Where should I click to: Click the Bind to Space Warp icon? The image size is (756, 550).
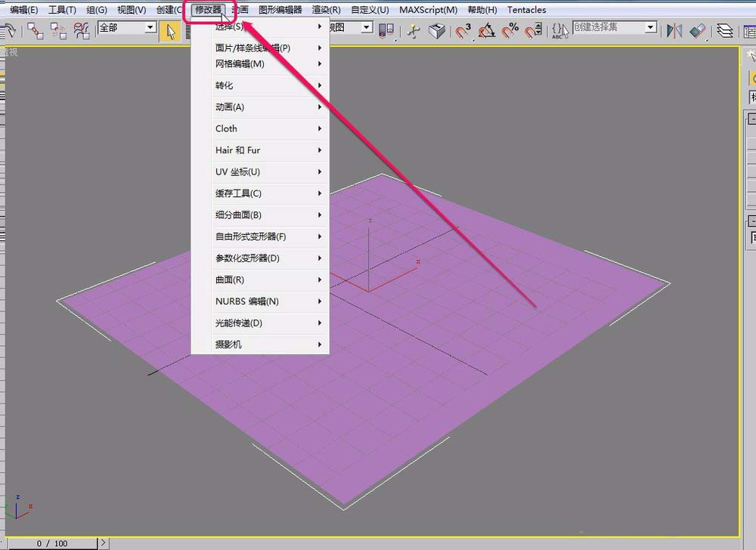click(x=82, y=30)
